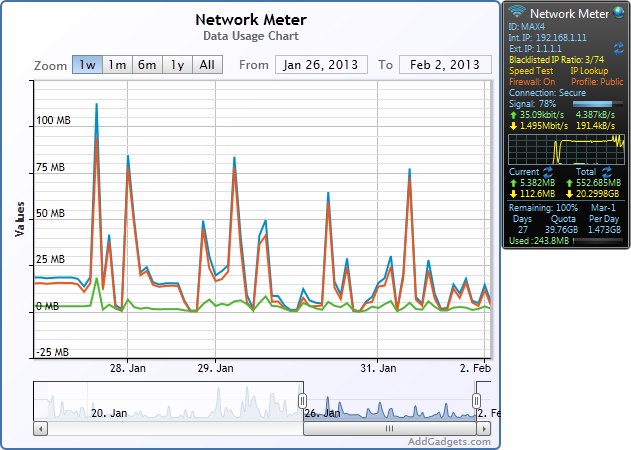Click Connection: Secure text
This screenshot has height=450, width=631.
point(547,93)
